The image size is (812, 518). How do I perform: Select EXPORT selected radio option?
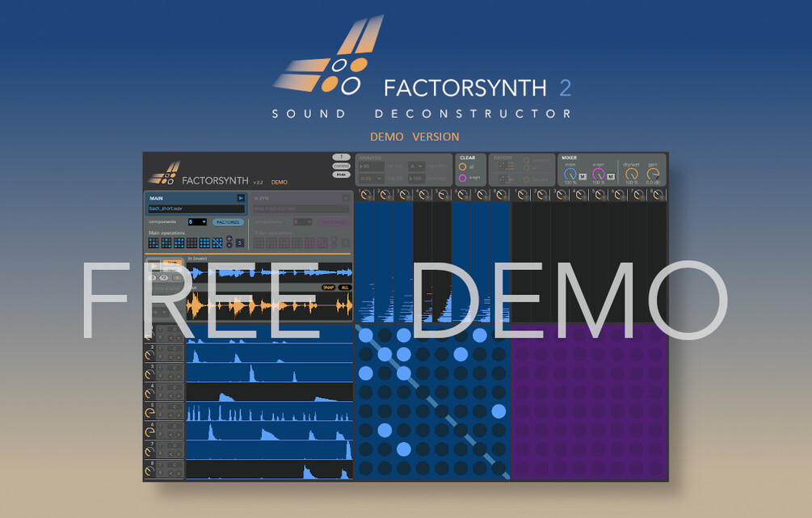(527, 161)
